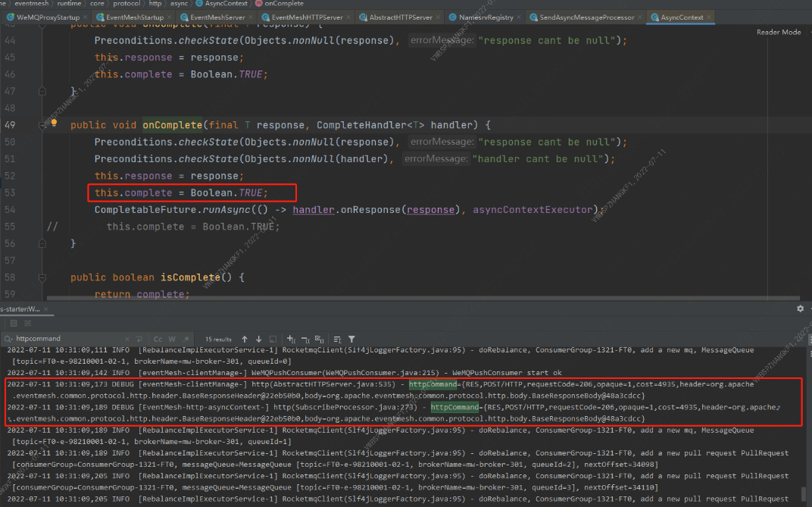Close the AbstractHTTPServer tab
Screen dimensions: 812x507
pyautogui.click(x=438, y=17)
